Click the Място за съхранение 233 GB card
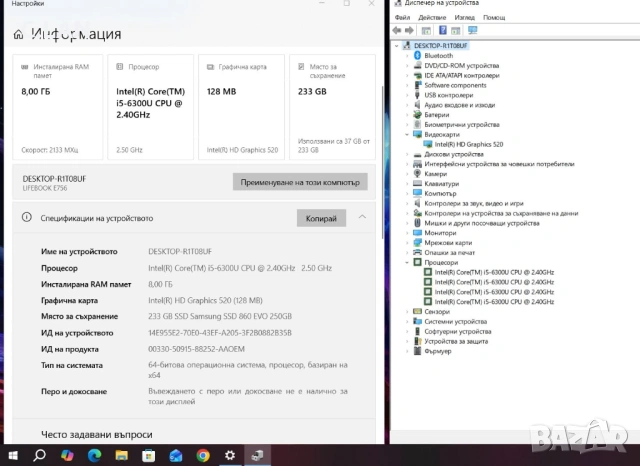The width and height of the screenshot is (640, 466). [332, 107]
